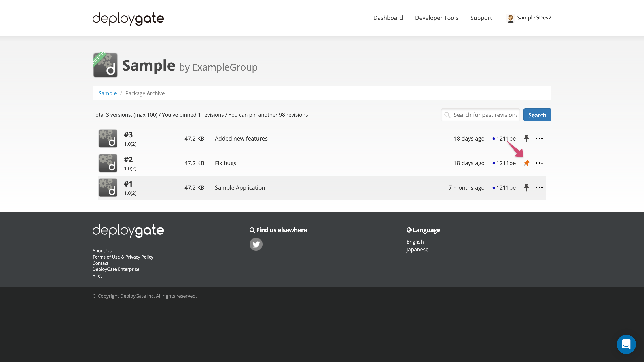Screen dimensions: 644x362
Task: Open the options menu for revision #3
Action: (540, 138)
